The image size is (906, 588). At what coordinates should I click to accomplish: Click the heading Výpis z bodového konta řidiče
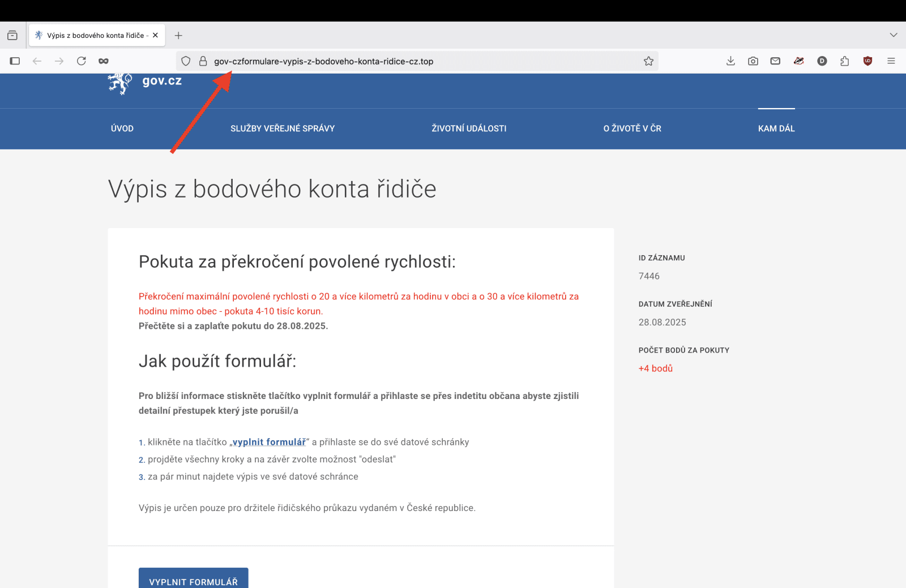click(272, 189)
